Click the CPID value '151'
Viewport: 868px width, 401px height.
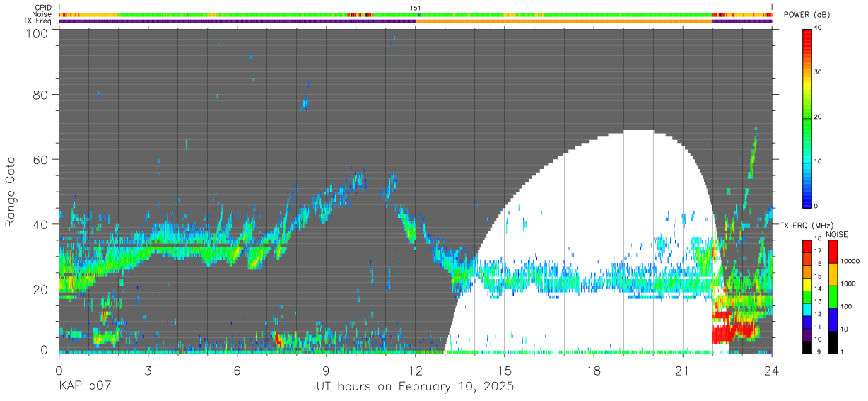[x=416, y=8]
